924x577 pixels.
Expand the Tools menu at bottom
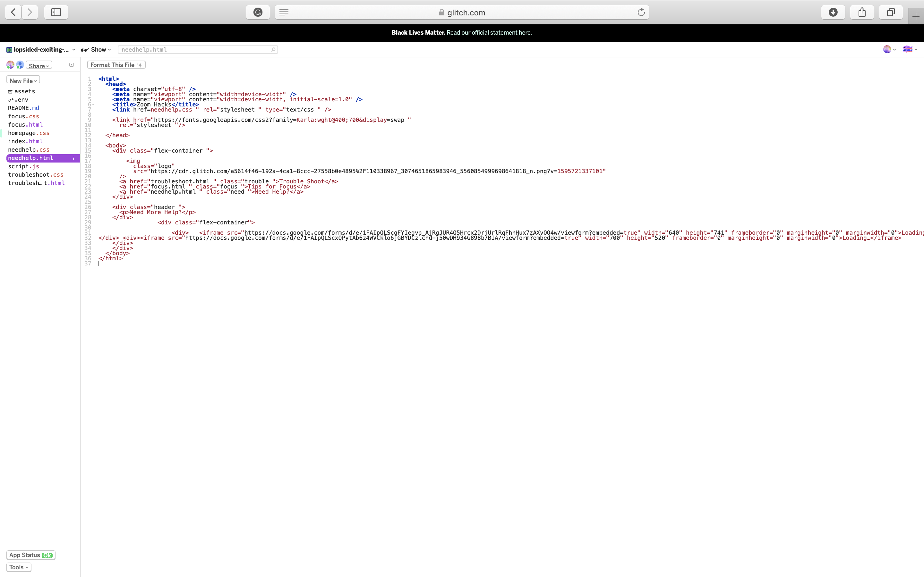pos(19,567)
